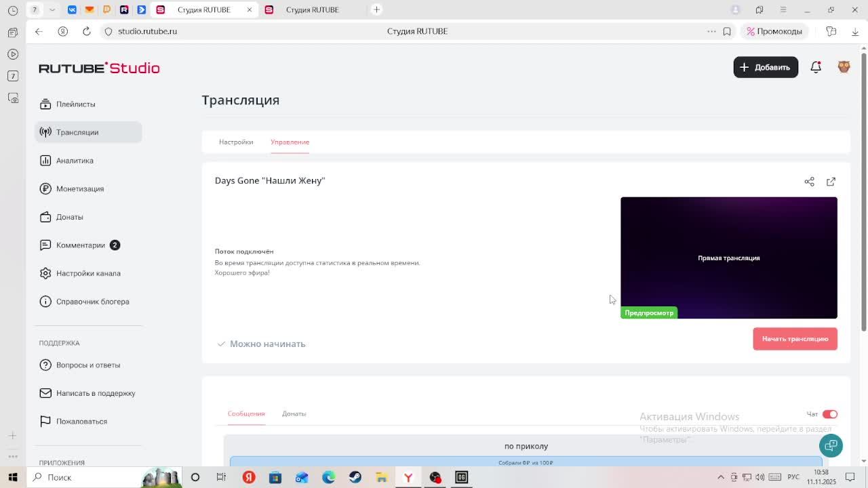Open stream in new window icon
Viewport: 868px width, 488px height.
(831, 182)
